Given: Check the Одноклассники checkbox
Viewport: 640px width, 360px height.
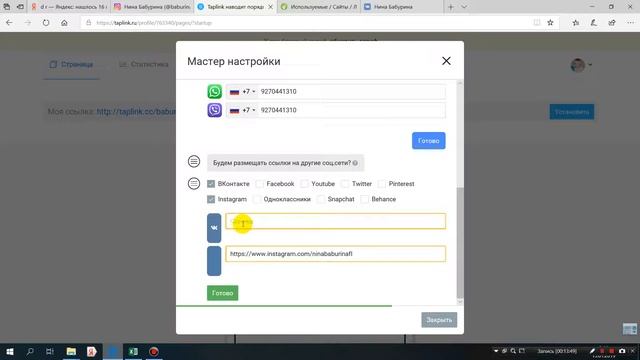Looking at the screenshot, I should click(257, 199).
